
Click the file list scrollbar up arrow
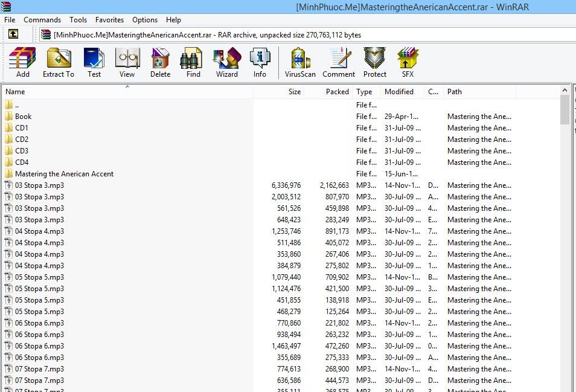(565, 90)
